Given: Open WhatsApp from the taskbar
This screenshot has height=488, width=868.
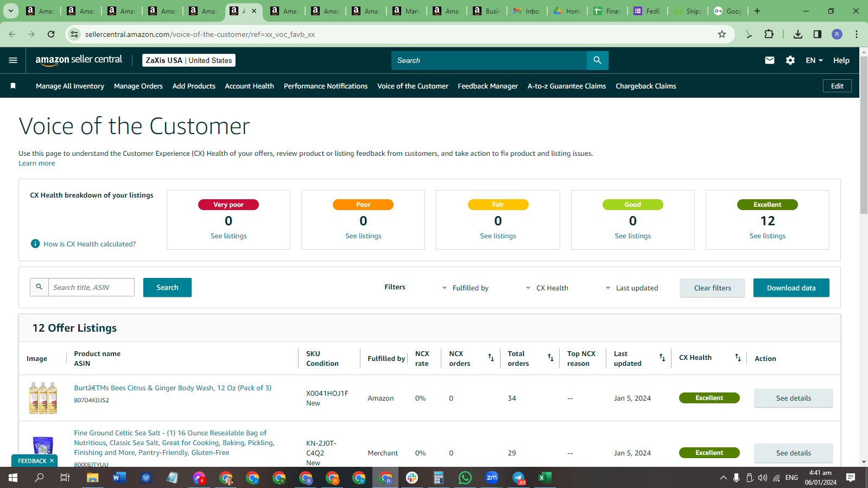Looking at the screenshot, I should click(465, 478).
